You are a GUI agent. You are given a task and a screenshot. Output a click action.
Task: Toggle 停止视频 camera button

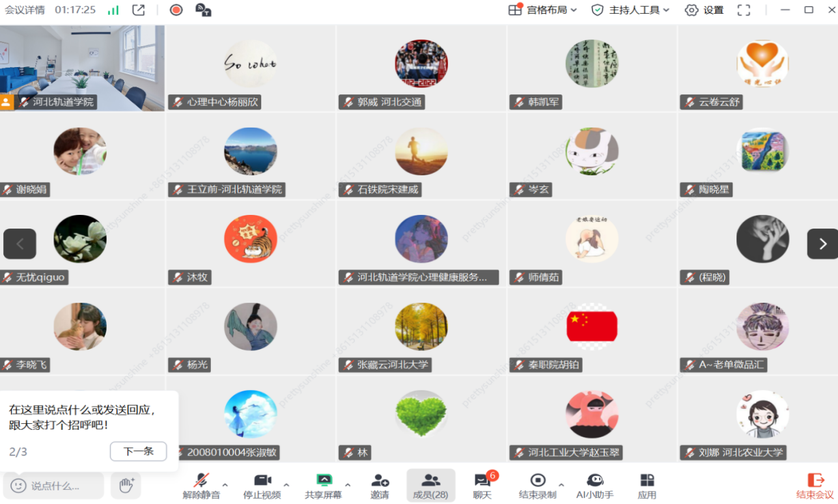point(262,486)
